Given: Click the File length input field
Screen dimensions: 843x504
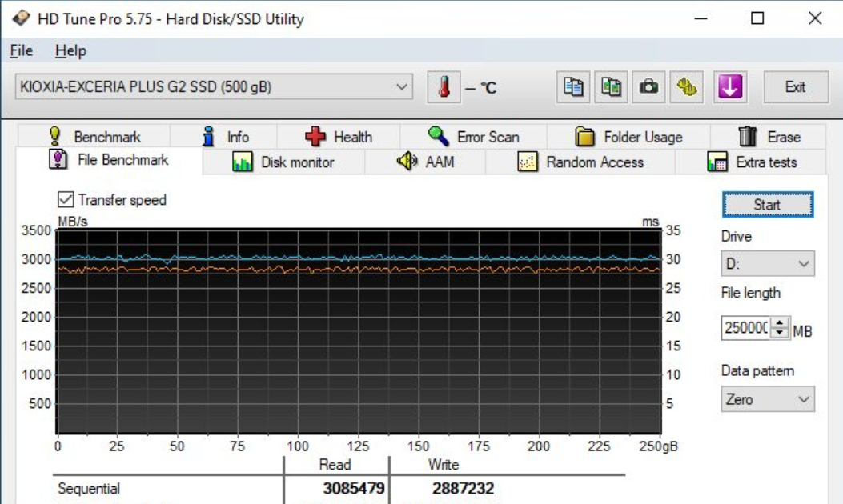Looking at the screenshot, I should click(x=745, y=327).
